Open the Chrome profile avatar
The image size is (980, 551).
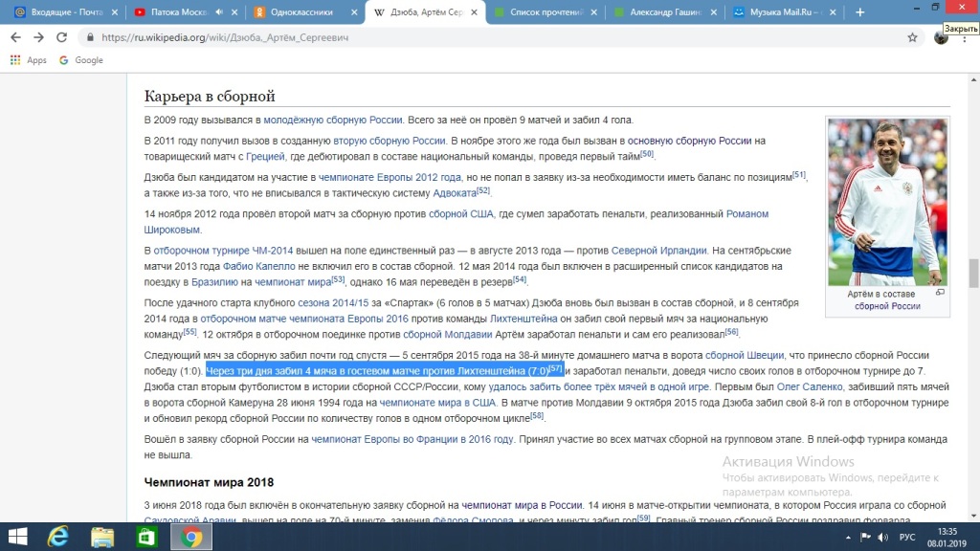941,38
